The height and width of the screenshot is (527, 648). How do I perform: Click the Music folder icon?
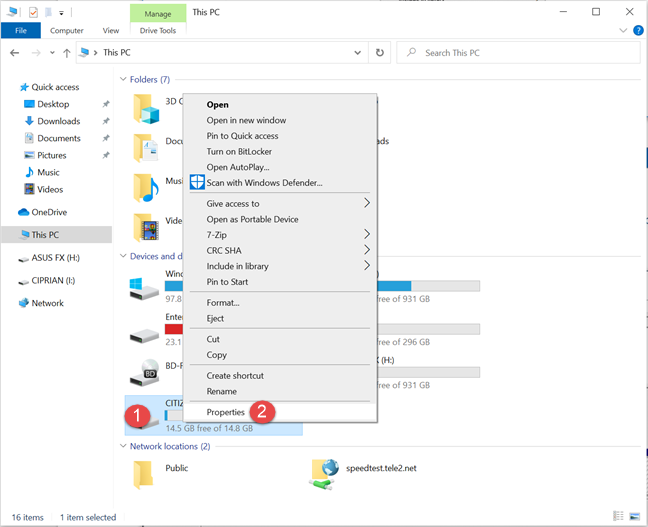[x=146, y=187]
